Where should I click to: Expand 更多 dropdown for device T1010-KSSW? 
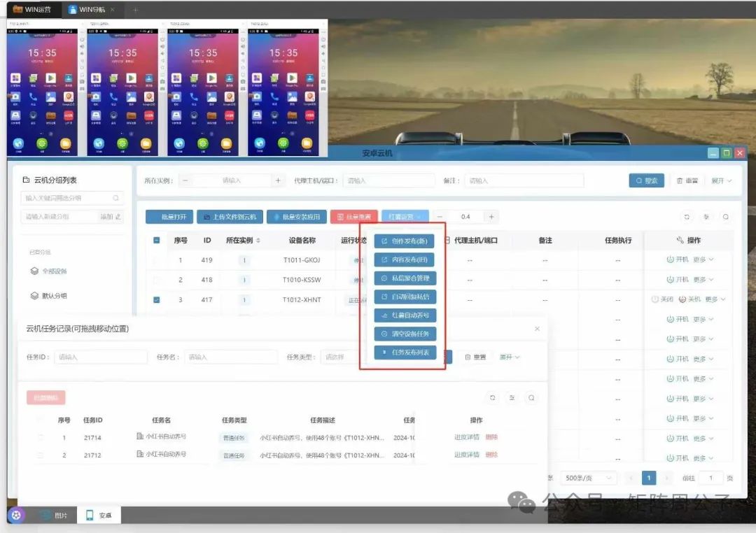pyautogui.click(x=703, y=280)
